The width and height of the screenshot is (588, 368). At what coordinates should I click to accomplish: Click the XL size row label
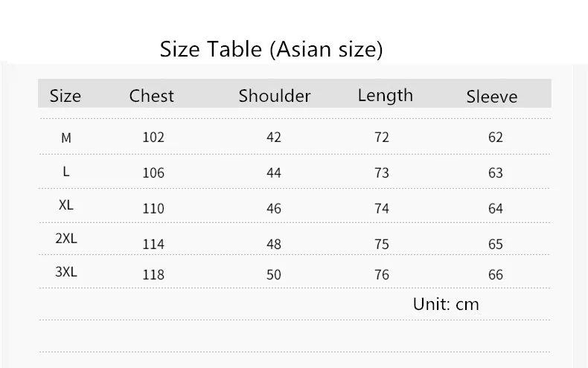coord(66,205)
